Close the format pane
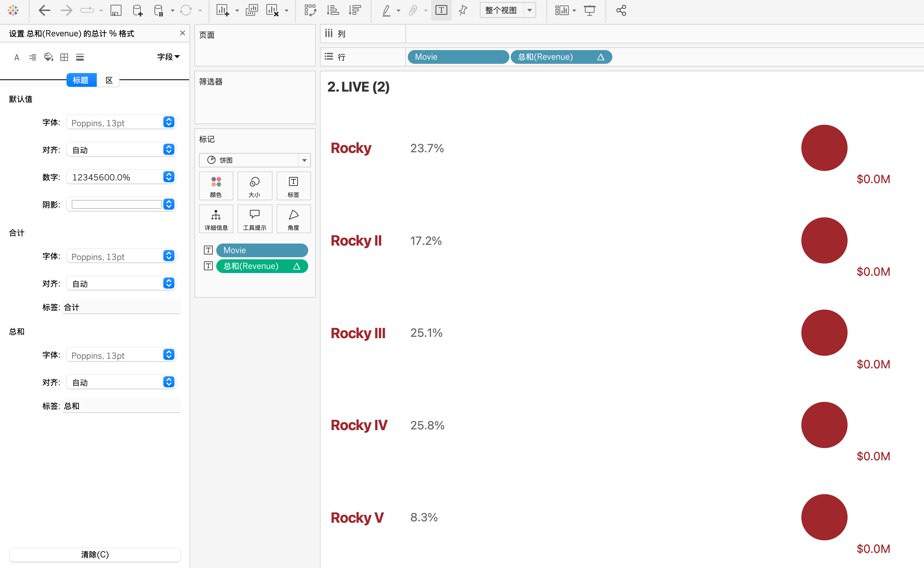Screen dimensions: 924x568 pos(183,33)
